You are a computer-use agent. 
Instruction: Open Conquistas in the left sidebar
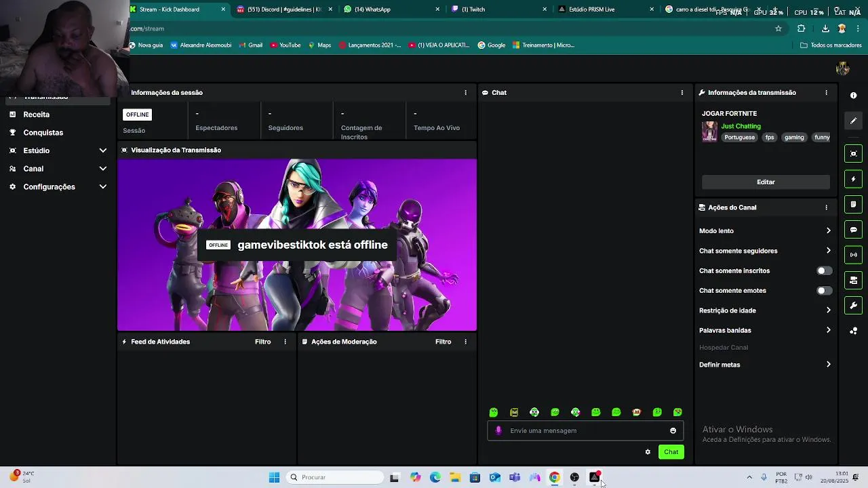(43, 133)
